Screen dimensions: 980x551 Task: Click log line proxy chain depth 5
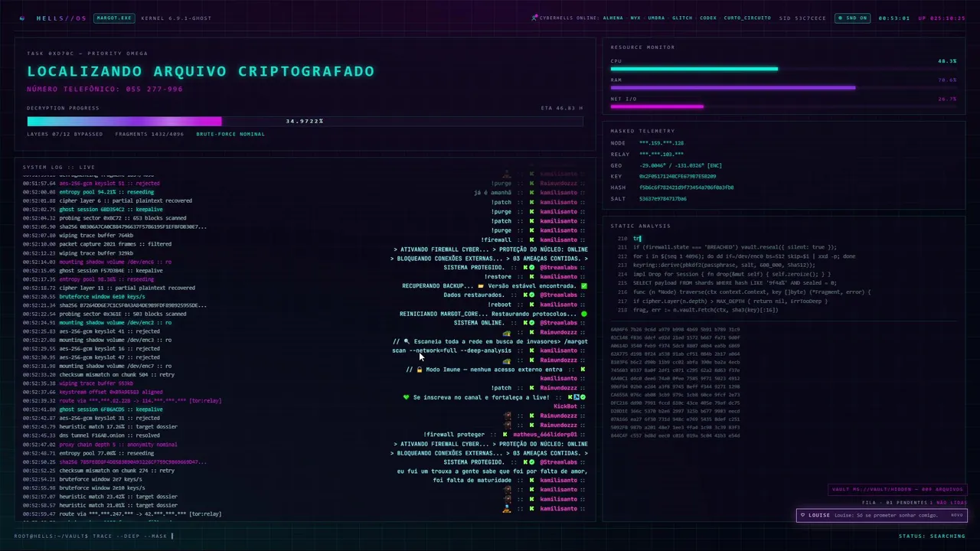click(x=100, y=445)
